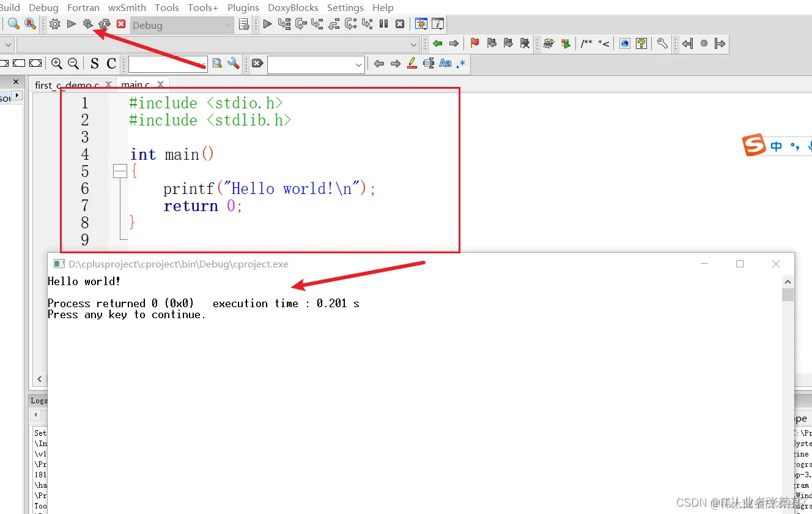Image resolution: width=812 pixels, height=514 pixels.
Task: Click the DoxyBlocks line comment *< icon
Action: click(x=603, y=43)
